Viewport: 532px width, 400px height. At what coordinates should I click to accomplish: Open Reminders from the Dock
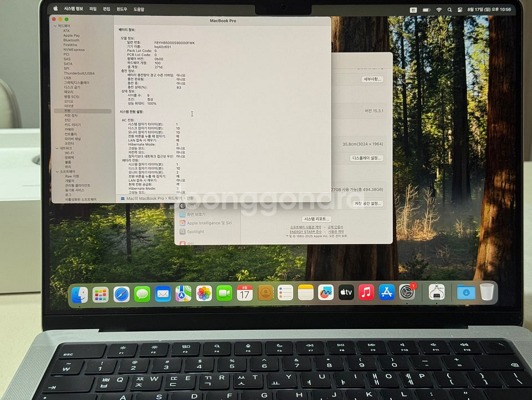point(285,293)
